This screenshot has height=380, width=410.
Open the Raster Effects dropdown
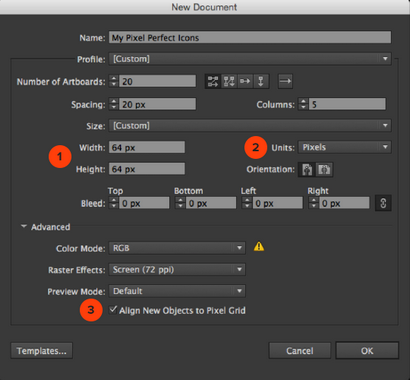(177, 270)
